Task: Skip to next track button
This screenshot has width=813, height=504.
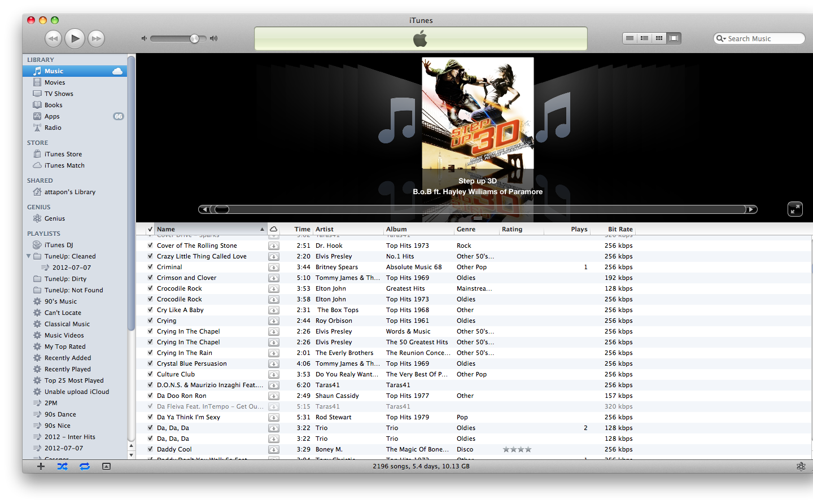Action: [x=97, y=38]
